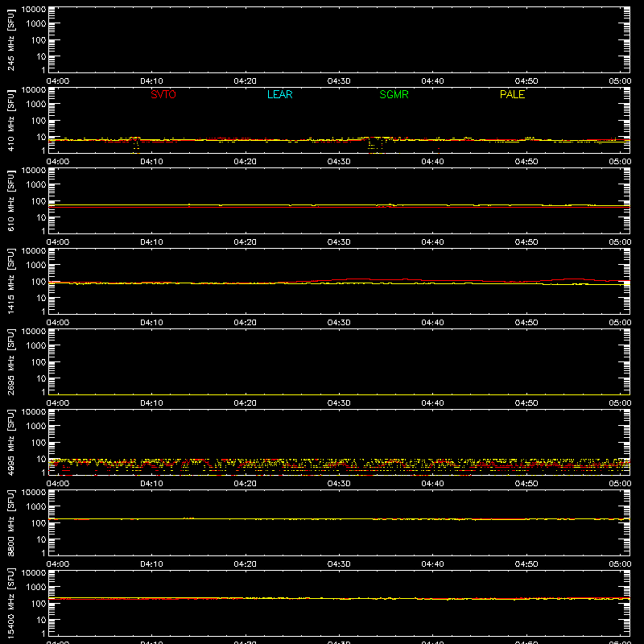Click 05:00 time label under 245 MHz panel
Viewport: 644px width, 644px height.
point(620,81)
